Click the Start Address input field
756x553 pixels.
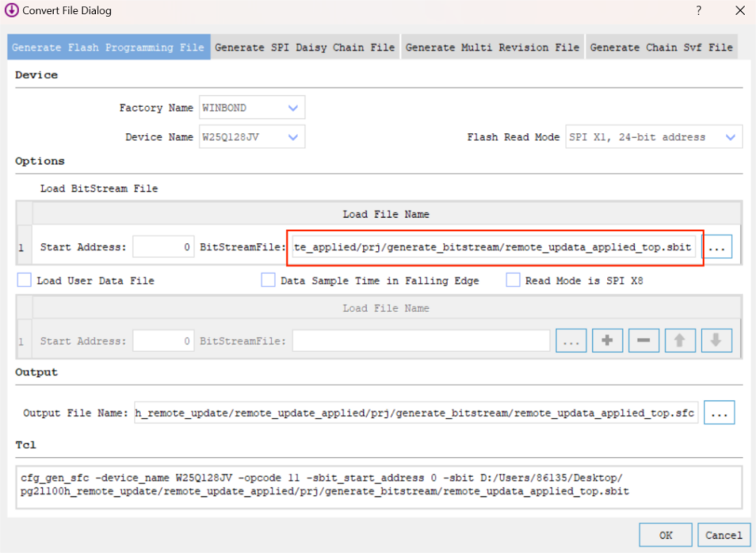164,247
